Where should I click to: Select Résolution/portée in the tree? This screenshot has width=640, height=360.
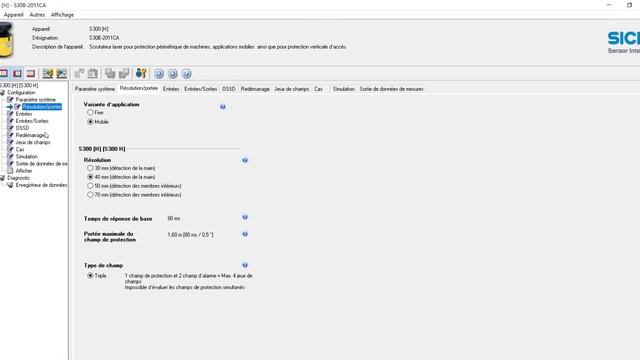[42, 107]
